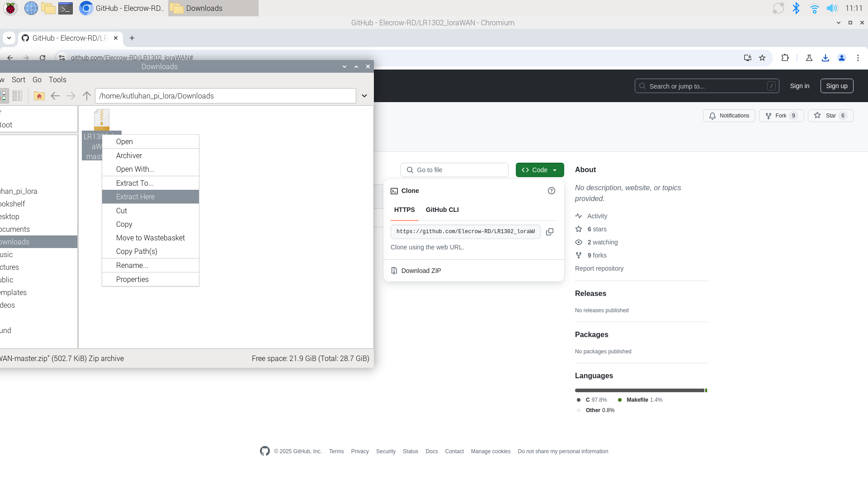Switch to the detailed list view icon
This screenshot has width=868, height=488.
pyautogui.click(x=17, y=96)
